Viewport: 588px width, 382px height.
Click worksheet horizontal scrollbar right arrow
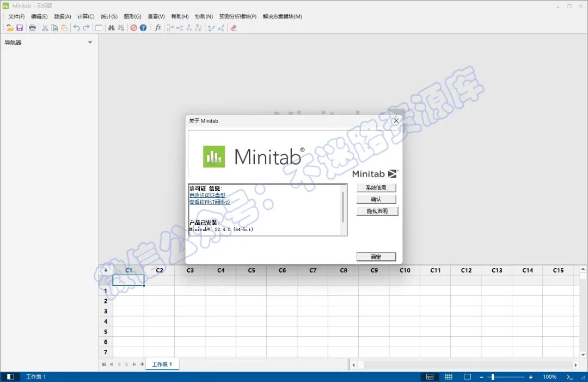[575, 365]
